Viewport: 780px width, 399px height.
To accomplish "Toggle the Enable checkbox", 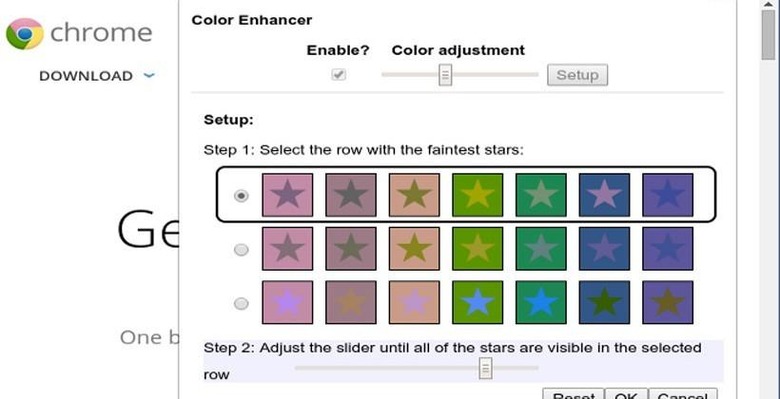I will 339,75.
